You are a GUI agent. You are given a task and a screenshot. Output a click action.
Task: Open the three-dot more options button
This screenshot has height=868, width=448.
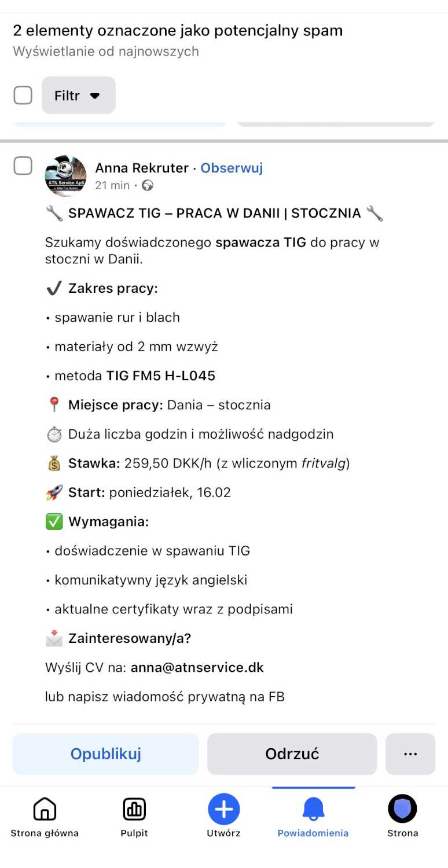pos(410,754)
